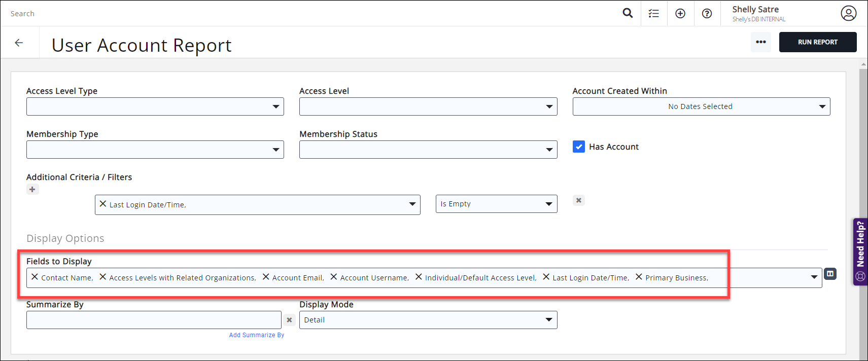Click the Add Summarize By link

point(256,335)
